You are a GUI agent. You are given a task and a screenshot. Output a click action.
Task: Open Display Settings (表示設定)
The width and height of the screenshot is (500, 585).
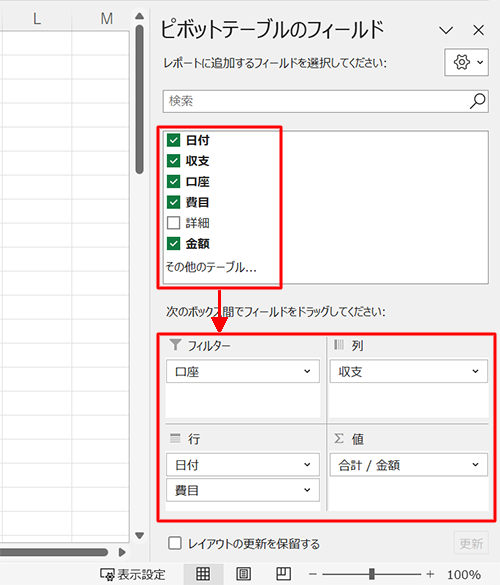click(x=133, y=575)
